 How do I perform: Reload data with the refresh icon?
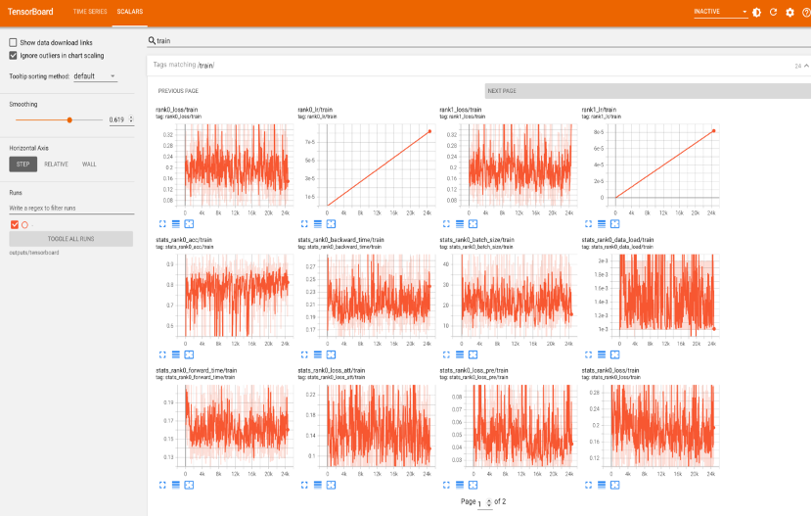click(773, 12)
